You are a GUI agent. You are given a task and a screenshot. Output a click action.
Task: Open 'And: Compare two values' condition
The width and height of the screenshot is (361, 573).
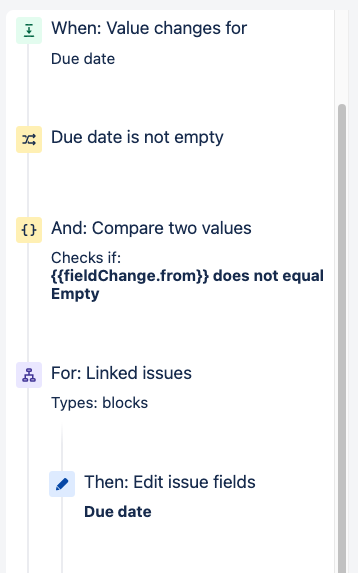coord(151,228)
